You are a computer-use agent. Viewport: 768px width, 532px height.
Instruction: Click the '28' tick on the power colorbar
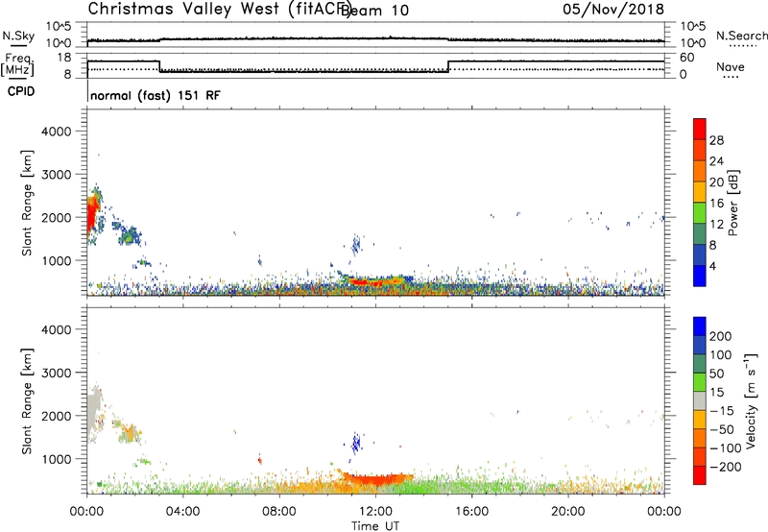coord(716,140)
